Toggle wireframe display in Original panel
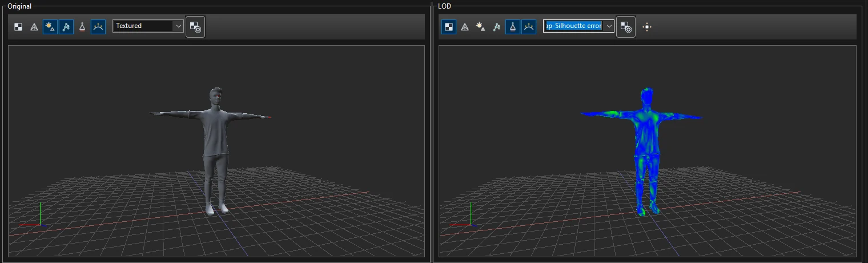 34,26
